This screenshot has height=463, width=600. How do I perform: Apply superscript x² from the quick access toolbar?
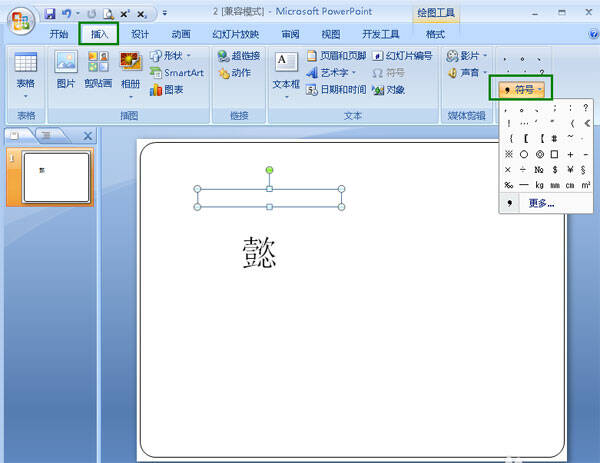tap(125, 14)
